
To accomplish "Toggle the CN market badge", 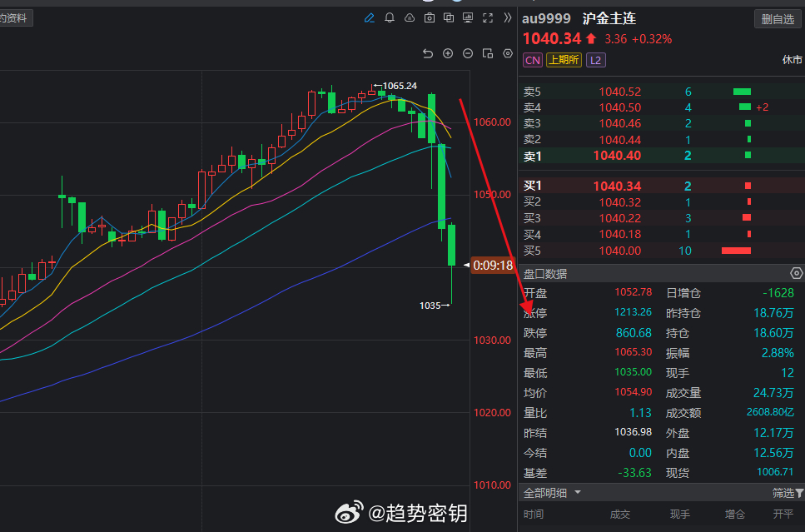I will [532, 60].
